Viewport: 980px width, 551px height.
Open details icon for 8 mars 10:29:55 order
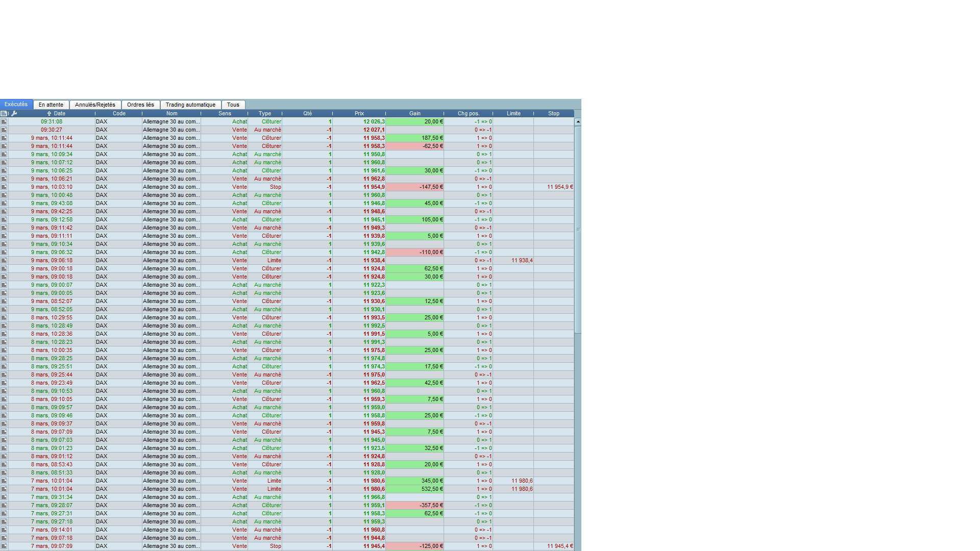click(4, 318)
